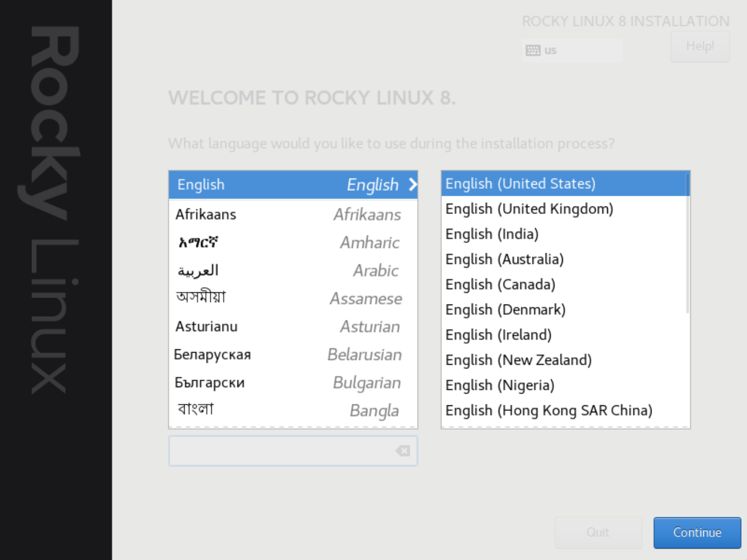Click the us keyboard layout indicator
This screenshot has width=747, height=560.
[573, 50]
